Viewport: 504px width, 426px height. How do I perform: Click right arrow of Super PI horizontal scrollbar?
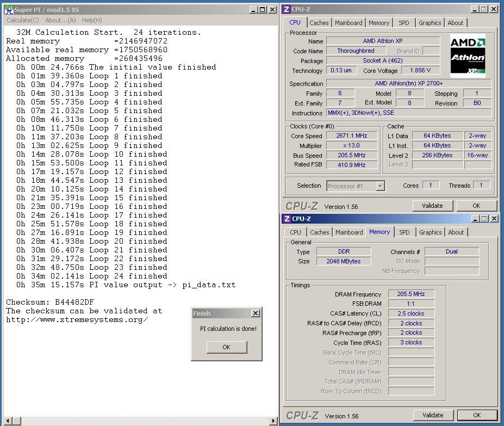tap(273, 421)
